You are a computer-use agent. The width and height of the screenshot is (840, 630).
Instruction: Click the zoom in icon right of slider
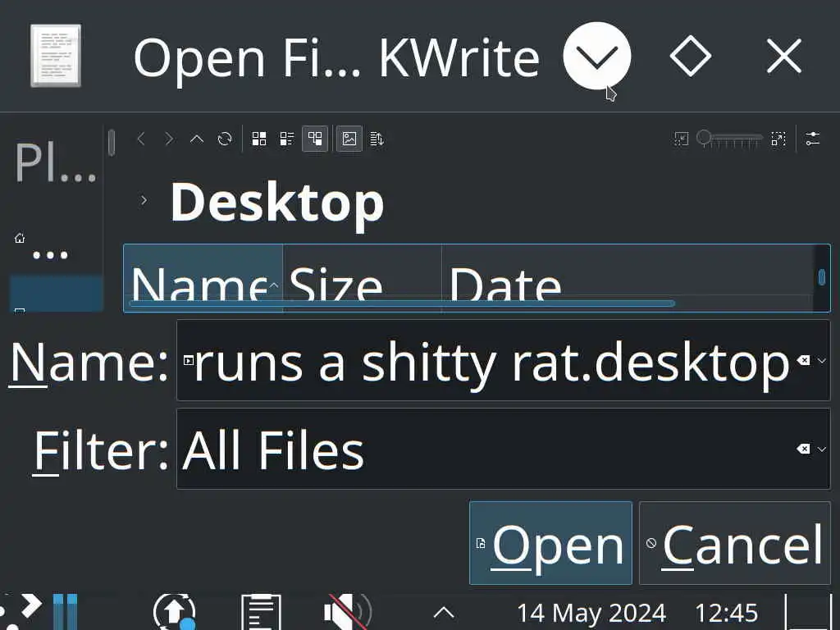point(778,139)
